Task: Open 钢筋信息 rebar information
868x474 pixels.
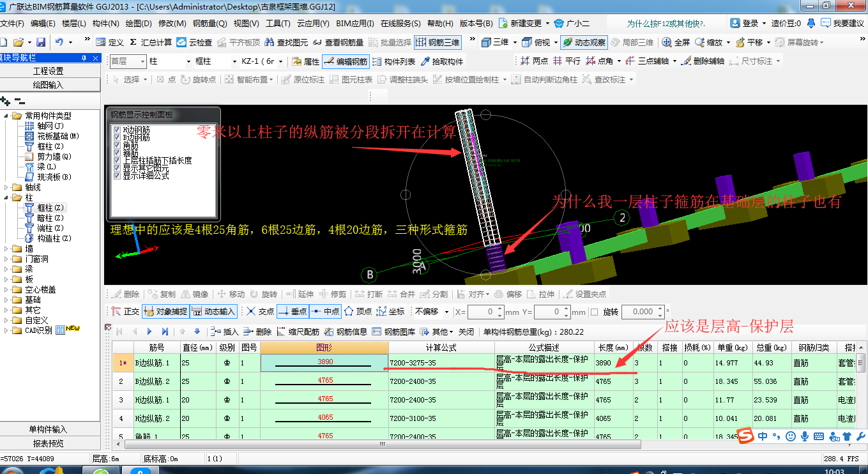Action: point(346,332)
